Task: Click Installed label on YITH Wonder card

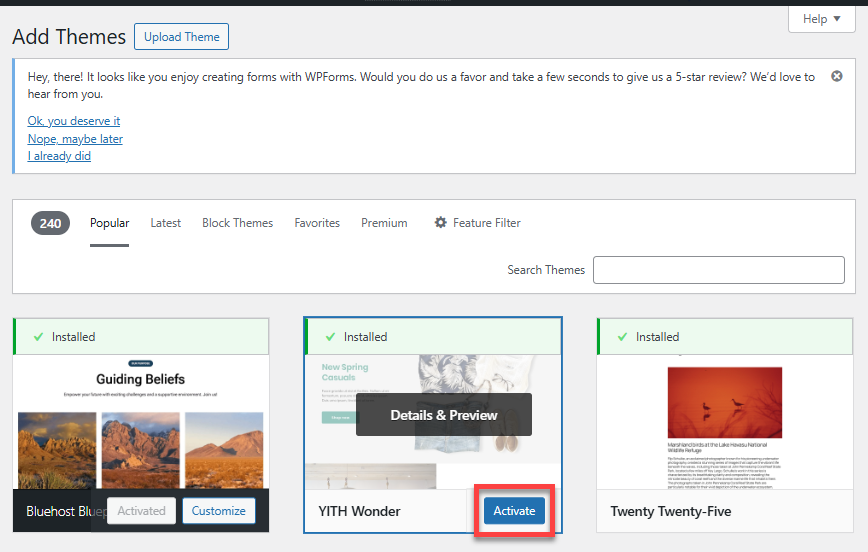Action: coord(365,337)
